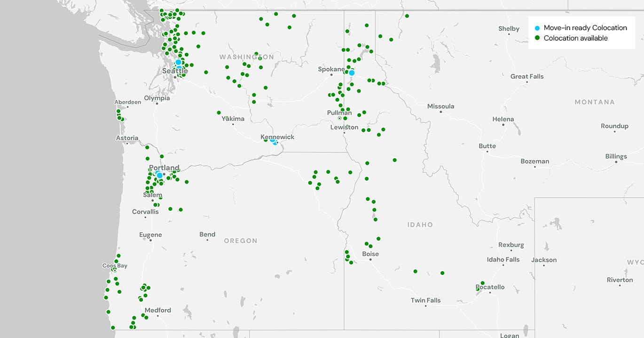644x338 pixels.
Task: Select the cyan Move-in ready marker near Portland
Action: 159,175
